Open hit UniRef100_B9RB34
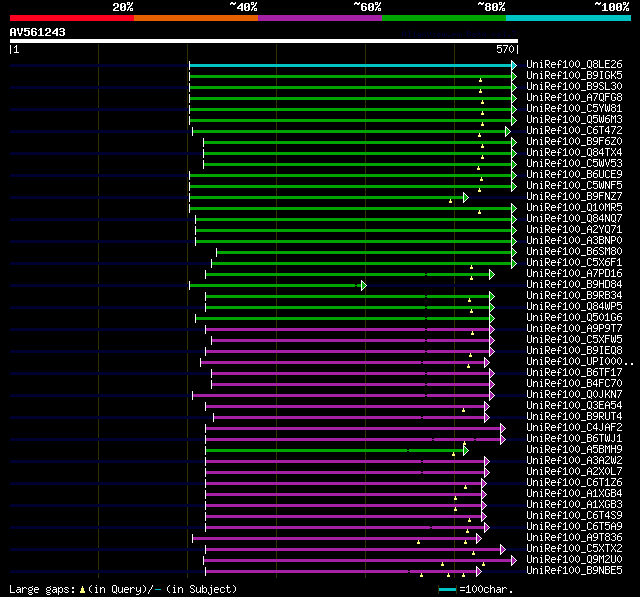The height and width of the screenshot is (597, 640). tap(574, 296)
